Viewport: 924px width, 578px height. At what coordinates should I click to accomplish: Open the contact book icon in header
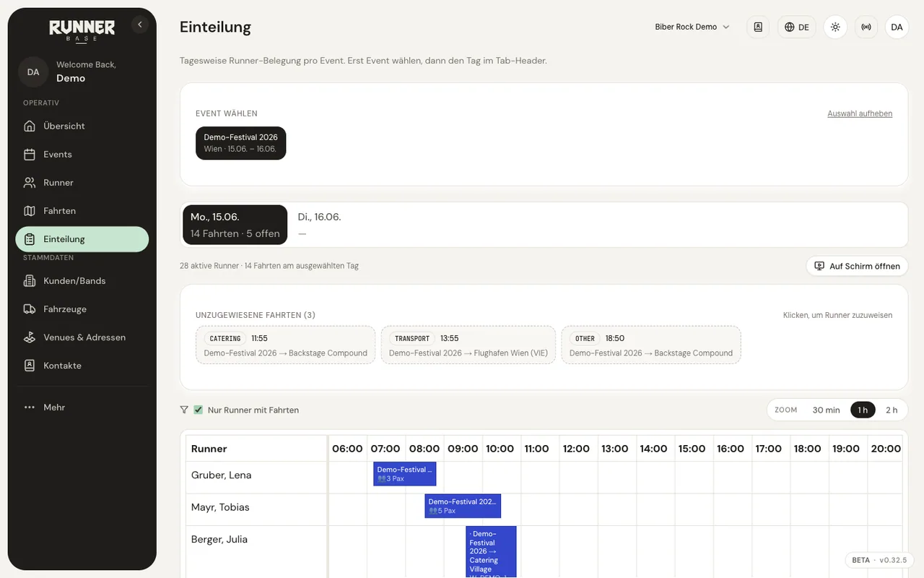coord(758,27)
